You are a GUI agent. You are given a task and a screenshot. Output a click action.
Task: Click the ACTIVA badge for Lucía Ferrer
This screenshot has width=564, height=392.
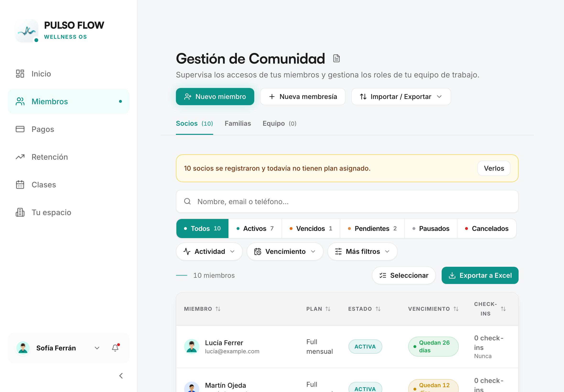[x=365, y=346]
